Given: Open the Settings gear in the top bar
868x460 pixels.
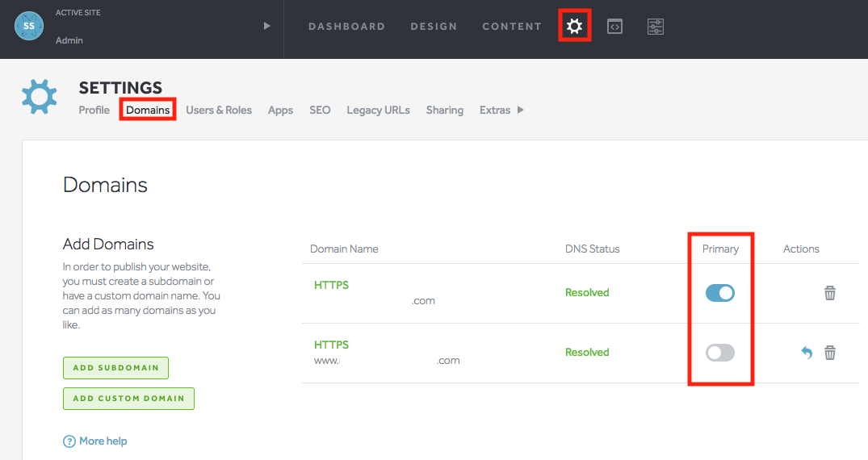Looking at the screenshot, I should pos(575,26).
